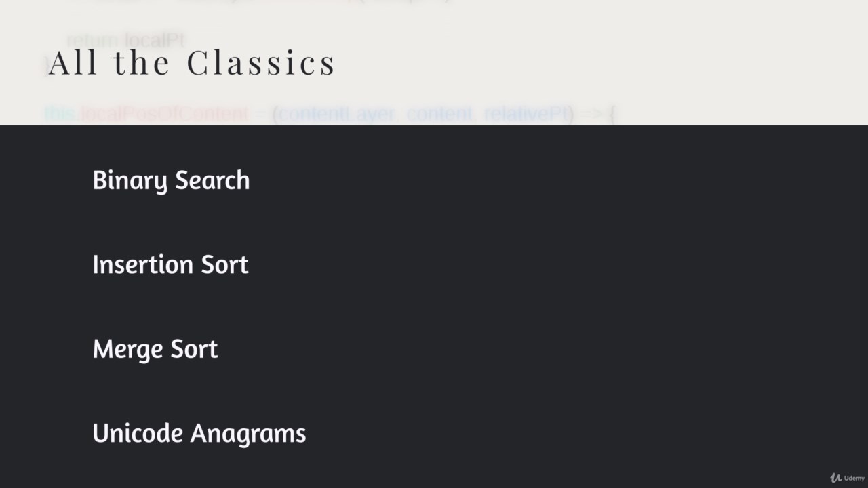
Task: Select the "Insertion Sort" slide item
Action: [x=170, y=264]
